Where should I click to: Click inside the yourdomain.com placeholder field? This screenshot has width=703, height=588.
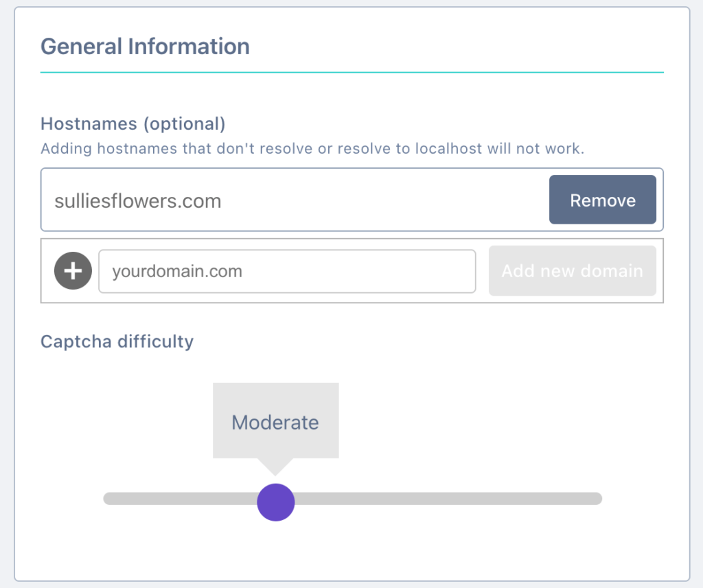pyautogui.click(x=287, y=271)
